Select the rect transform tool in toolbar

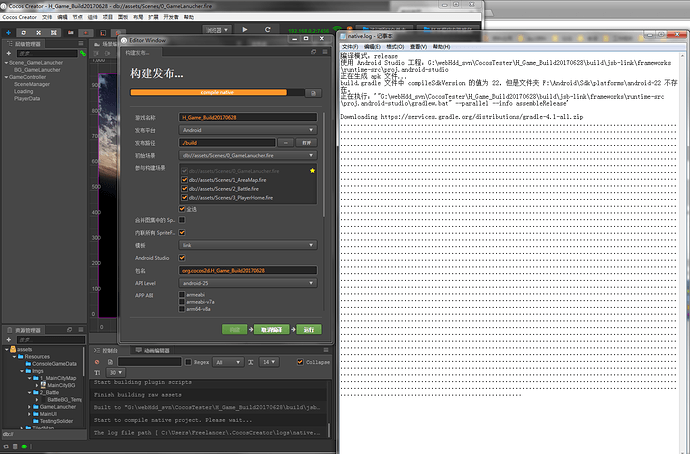pyautogui.click(x=54, y=33)
